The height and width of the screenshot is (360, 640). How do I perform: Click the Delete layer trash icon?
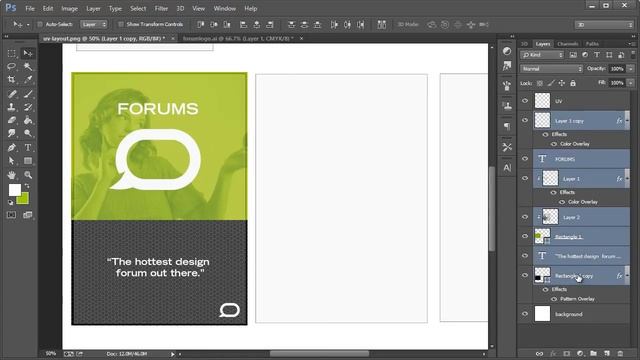tap(620, 353)
